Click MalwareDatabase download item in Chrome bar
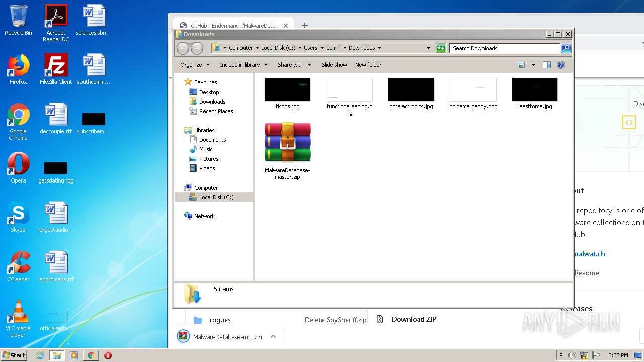The width and height of the screenshot is (644, 362). click(220, 337)
